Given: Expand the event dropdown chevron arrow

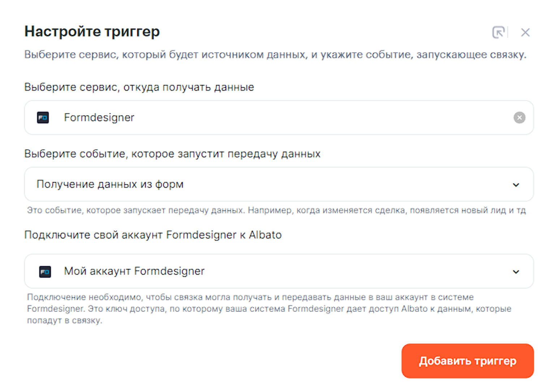Looking at the screenshot, I should (x=516, y=185).
